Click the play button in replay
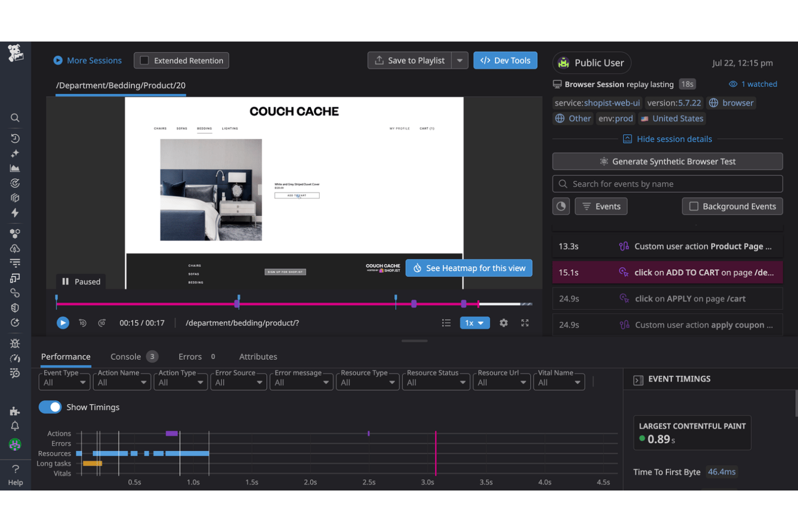The image size is (798, 532). pyautogui.click(x=63, y=323)
